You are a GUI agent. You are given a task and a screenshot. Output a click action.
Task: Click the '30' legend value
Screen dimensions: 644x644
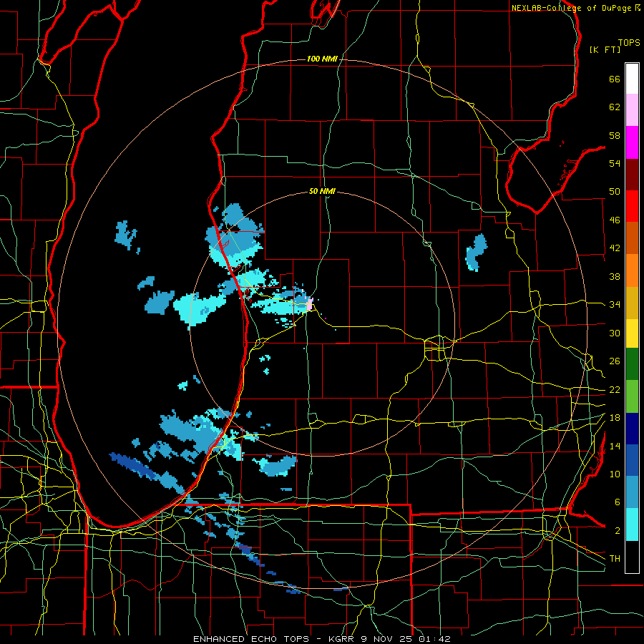coord(615,333)
